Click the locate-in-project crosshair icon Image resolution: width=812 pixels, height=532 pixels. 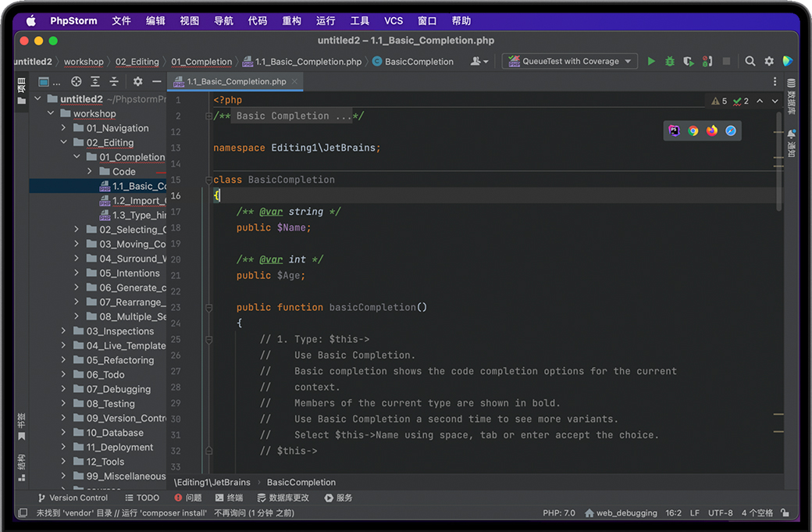(x=77, y=81)
